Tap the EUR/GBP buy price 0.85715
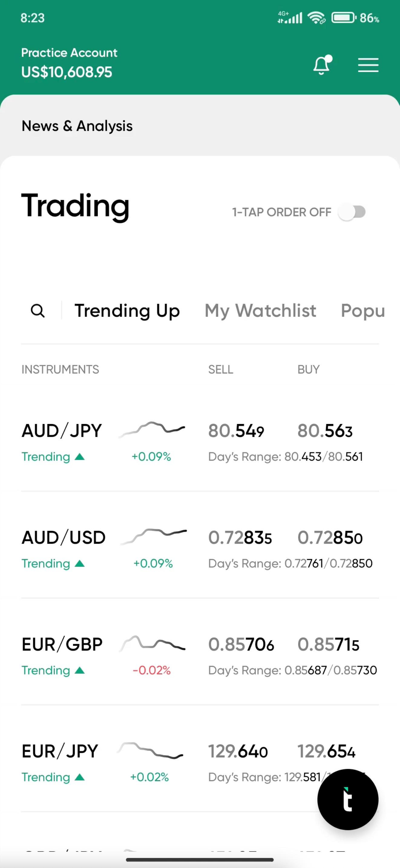The width and height of the screenshot is (400, 868). [328, 644]
